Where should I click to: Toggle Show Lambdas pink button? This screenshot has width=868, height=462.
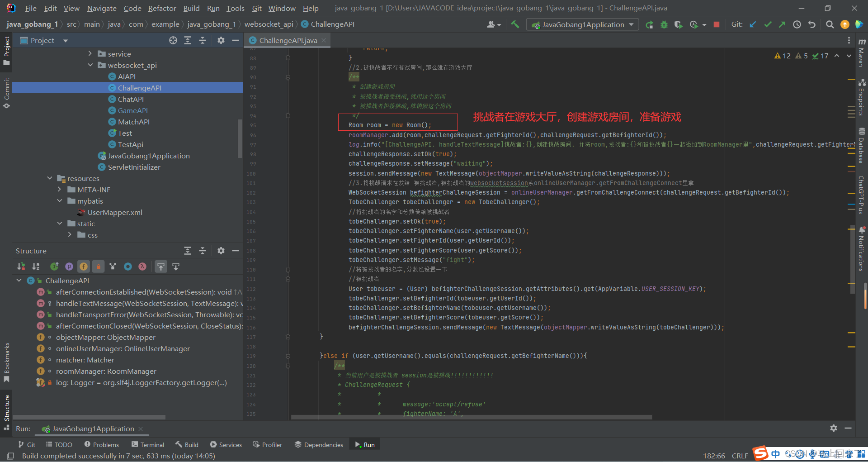coord(142,267)
